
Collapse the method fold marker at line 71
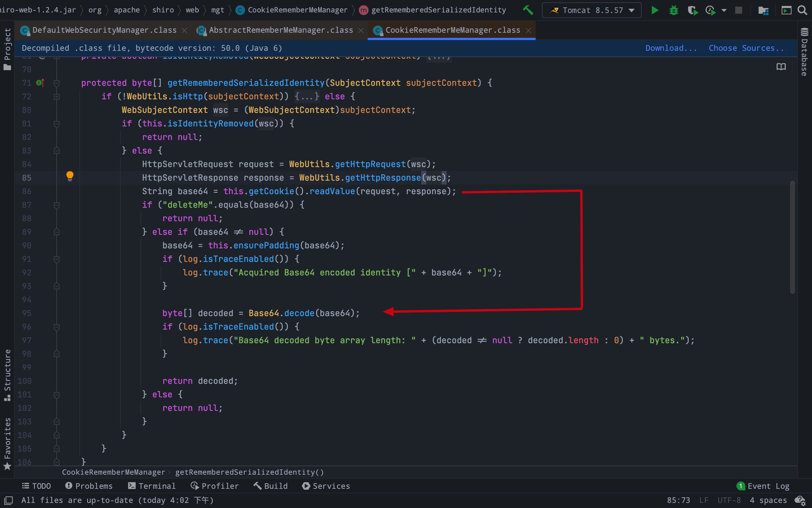click(x=57, y=83)
